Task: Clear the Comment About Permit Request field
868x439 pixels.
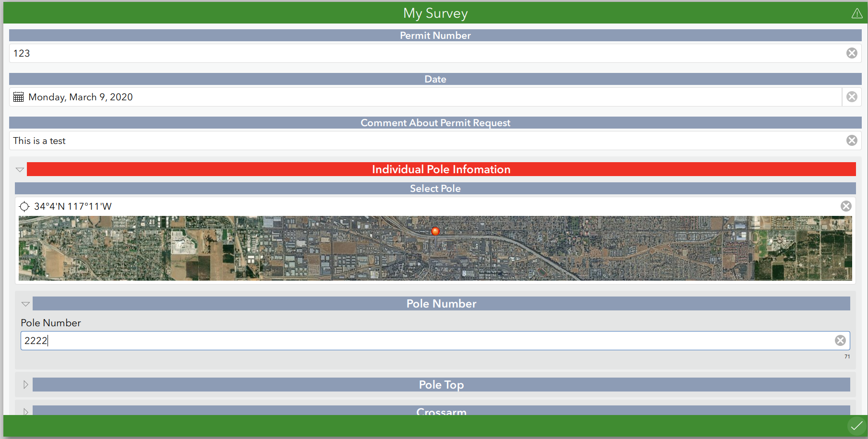Action: [852, 141]
